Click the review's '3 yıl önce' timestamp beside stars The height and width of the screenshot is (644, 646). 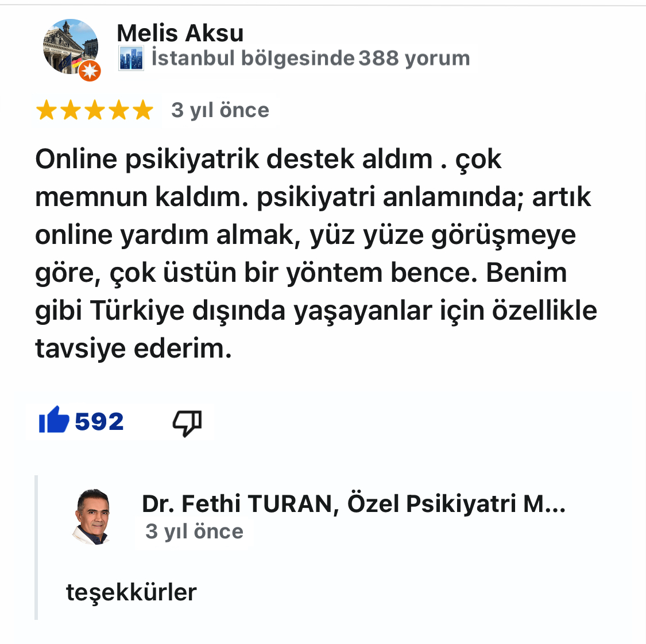click(x=221, y=110)
